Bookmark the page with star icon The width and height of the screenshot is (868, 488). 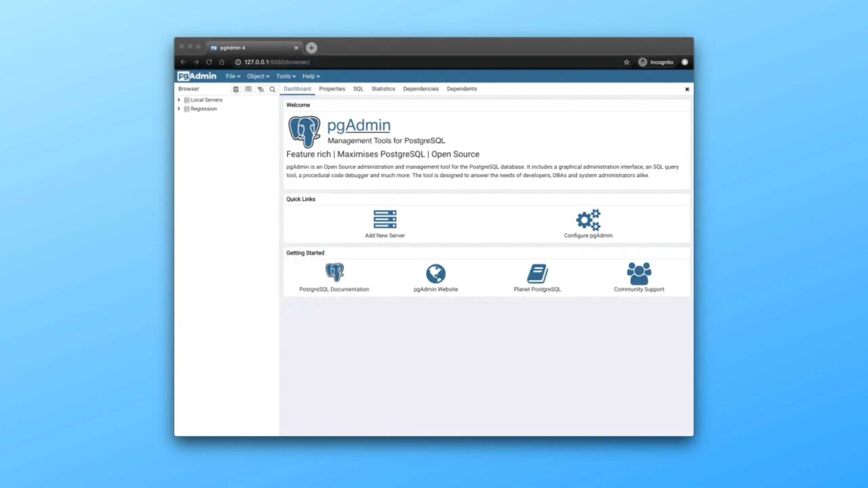[x=627, y=62]
